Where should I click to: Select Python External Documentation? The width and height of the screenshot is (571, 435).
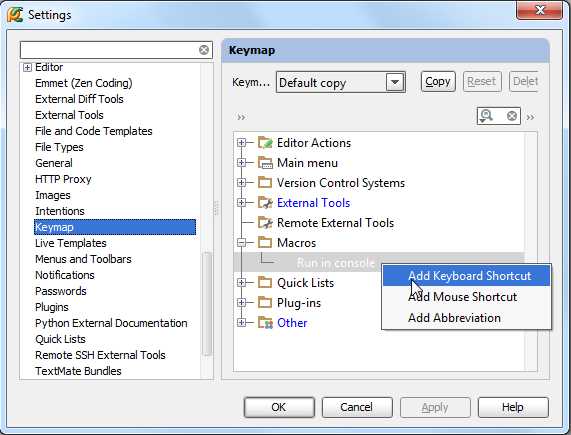(x=111, y=323)
